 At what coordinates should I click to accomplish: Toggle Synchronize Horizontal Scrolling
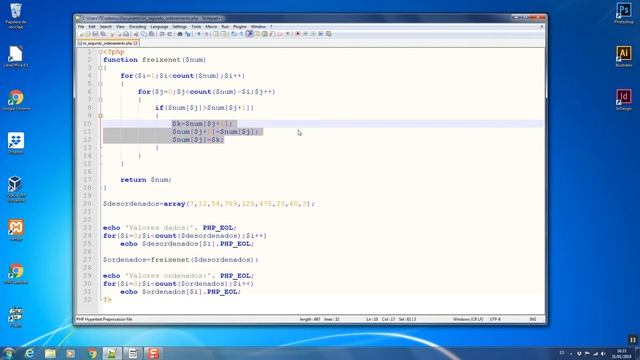point(223,34)
